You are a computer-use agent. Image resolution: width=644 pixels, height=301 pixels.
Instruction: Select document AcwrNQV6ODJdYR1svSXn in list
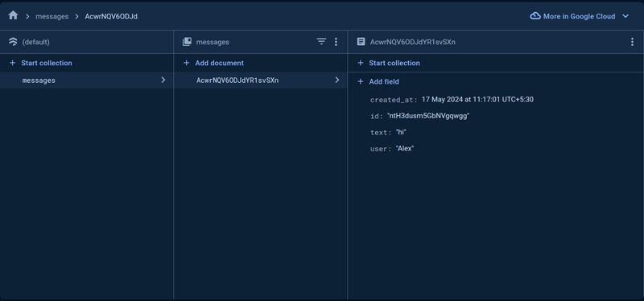click(260, 80)
